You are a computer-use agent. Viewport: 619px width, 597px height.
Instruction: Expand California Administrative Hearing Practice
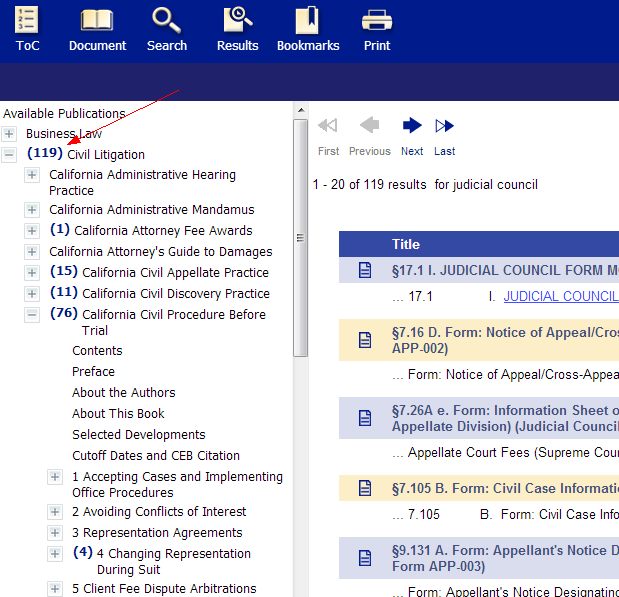point(32,175)
